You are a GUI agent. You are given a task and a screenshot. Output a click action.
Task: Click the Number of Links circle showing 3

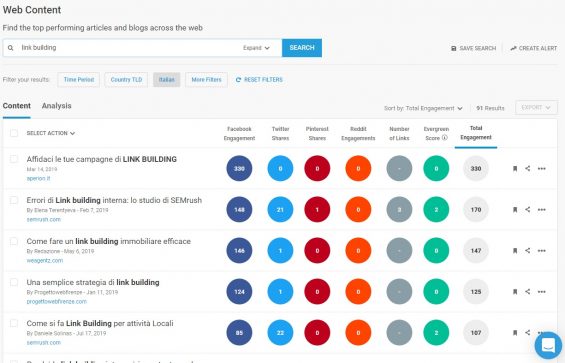399,209
